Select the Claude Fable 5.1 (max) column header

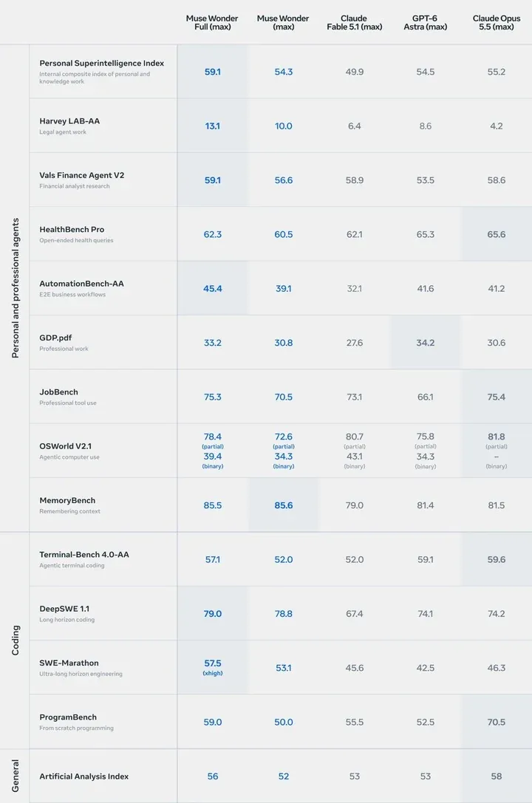(x=355, y=23)
